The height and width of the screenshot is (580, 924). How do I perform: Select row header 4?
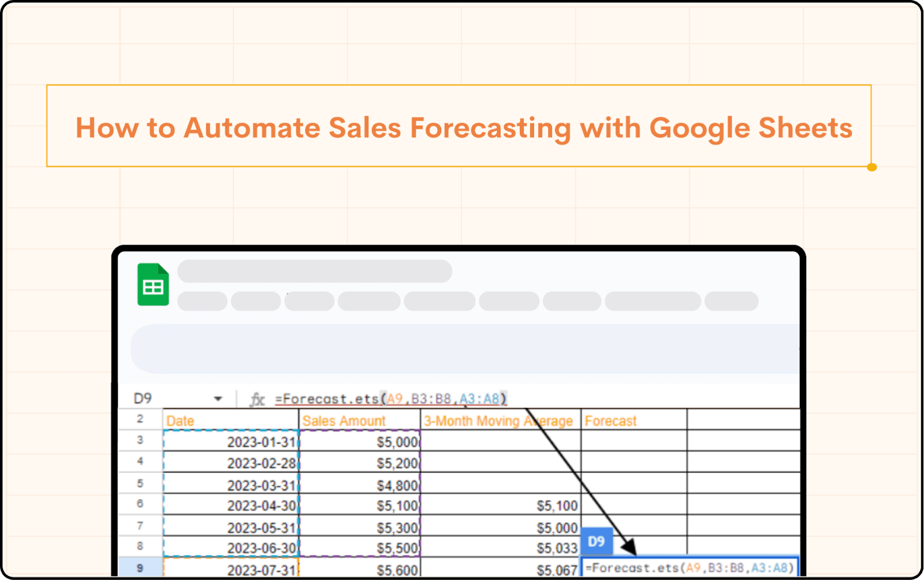[x=140, y=462]
